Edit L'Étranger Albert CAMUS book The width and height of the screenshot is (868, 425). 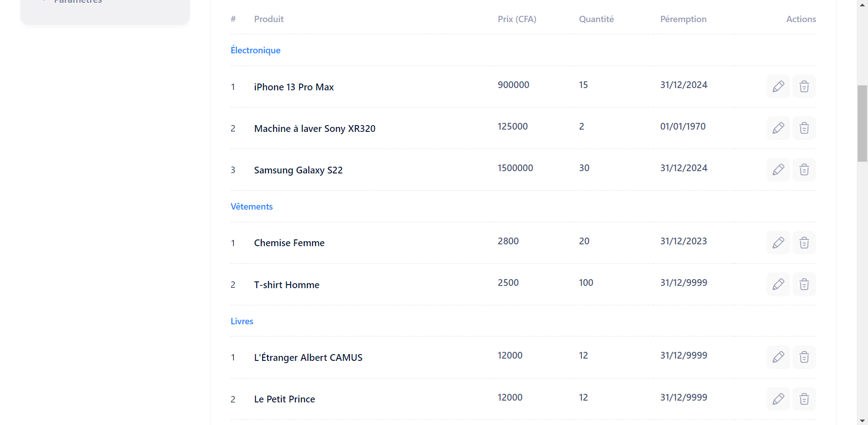[x=778, y=357]
